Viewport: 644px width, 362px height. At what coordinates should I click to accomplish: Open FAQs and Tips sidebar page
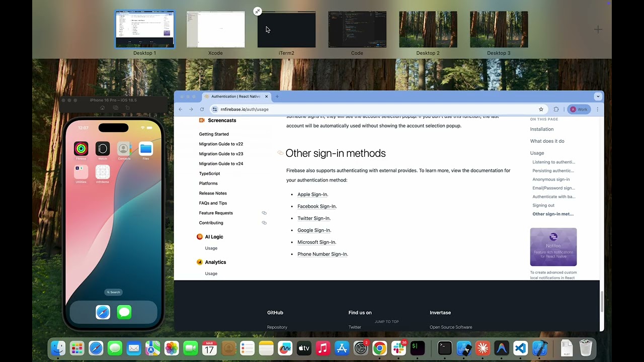213,203
